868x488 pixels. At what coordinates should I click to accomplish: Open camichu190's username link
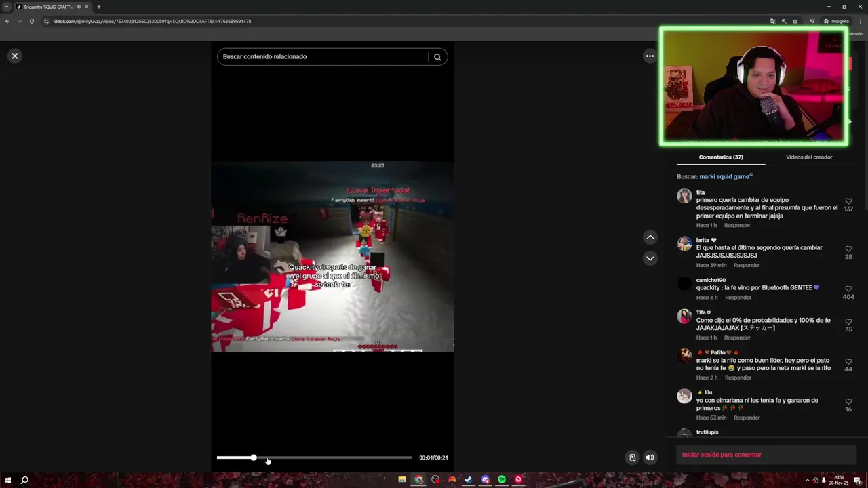(711, 280)
